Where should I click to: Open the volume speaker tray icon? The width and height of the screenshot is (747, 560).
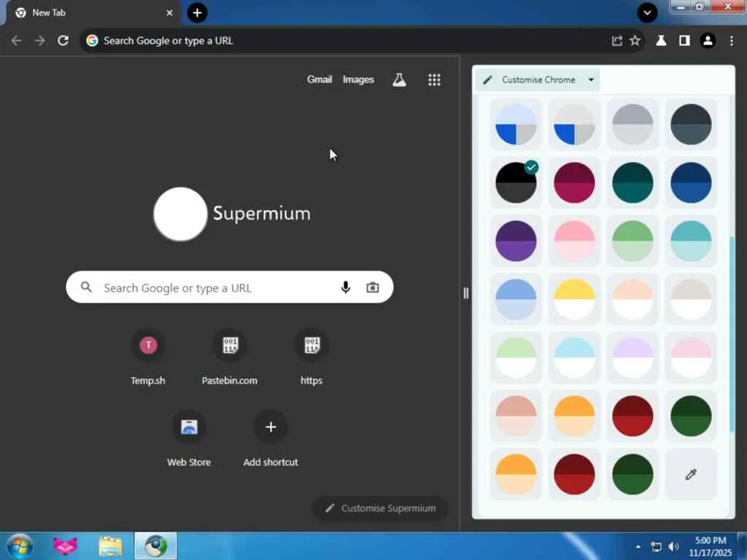(673, 547)
